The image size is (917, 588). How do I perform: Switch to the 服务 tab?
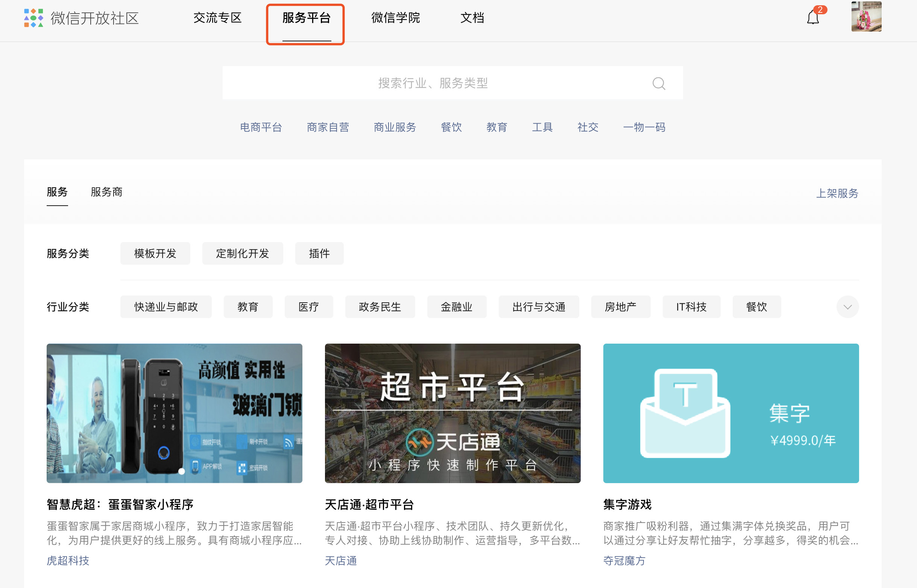57,192
